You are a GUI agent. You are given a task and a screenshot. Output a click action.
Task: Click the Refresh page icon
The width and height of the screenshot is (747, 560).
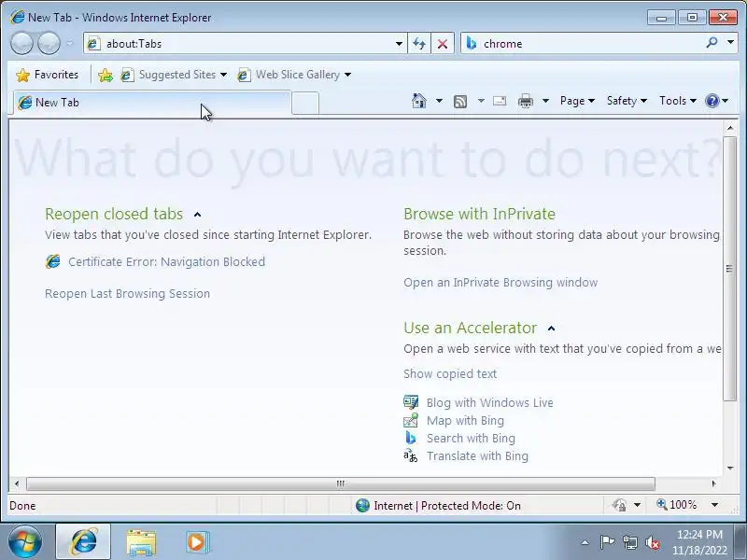pyautogui.click(x=419, y=44)
